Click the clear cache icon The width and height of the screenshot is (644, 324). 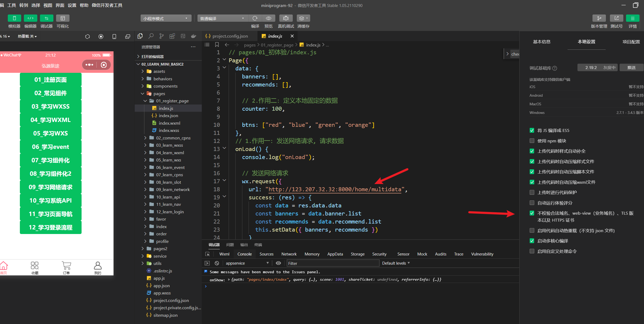tap(303, 18)
